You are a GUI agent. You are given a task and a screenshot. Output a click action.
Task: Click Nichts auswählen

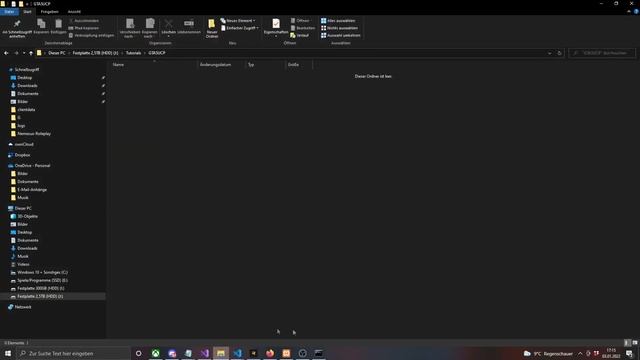[x=339, y=28]
